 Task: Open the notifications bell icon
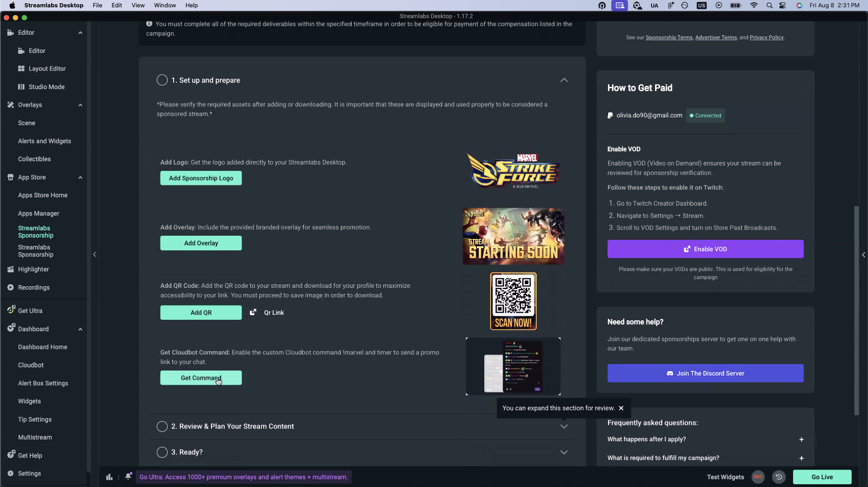pos(128,476)
